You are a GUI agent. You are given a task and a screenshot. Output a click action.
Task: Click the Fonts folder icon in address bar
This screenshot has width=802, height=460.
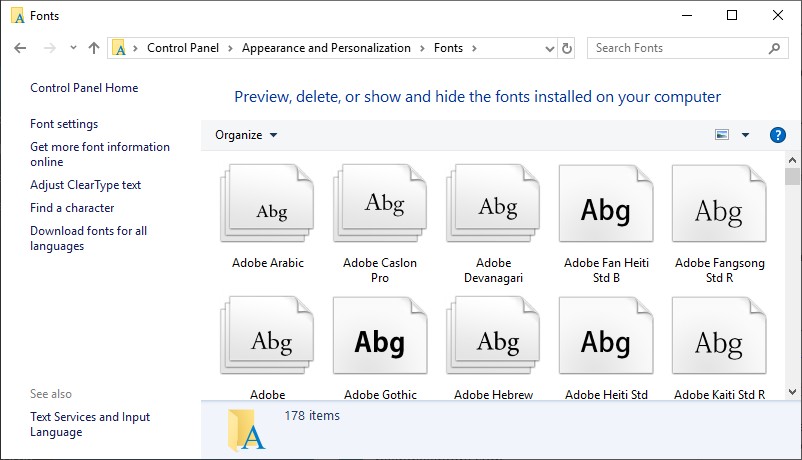[119, 48]
